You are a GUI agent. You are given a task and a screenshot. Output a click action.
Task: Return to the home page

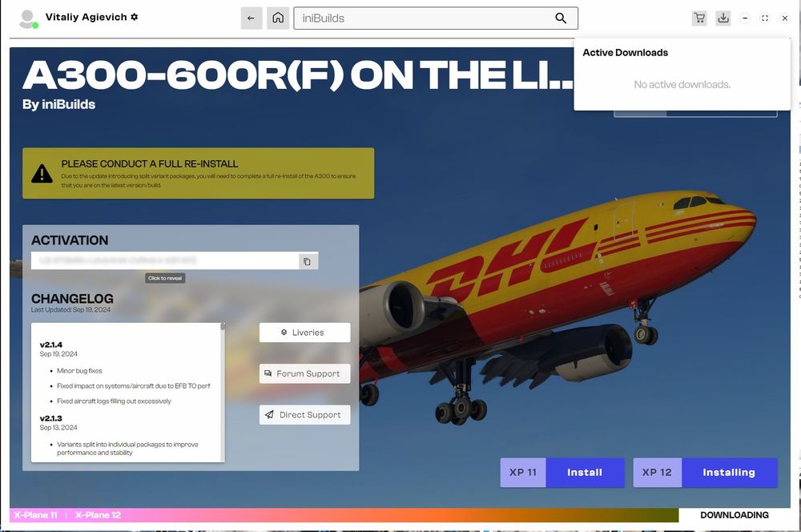(x=277, y=18)
